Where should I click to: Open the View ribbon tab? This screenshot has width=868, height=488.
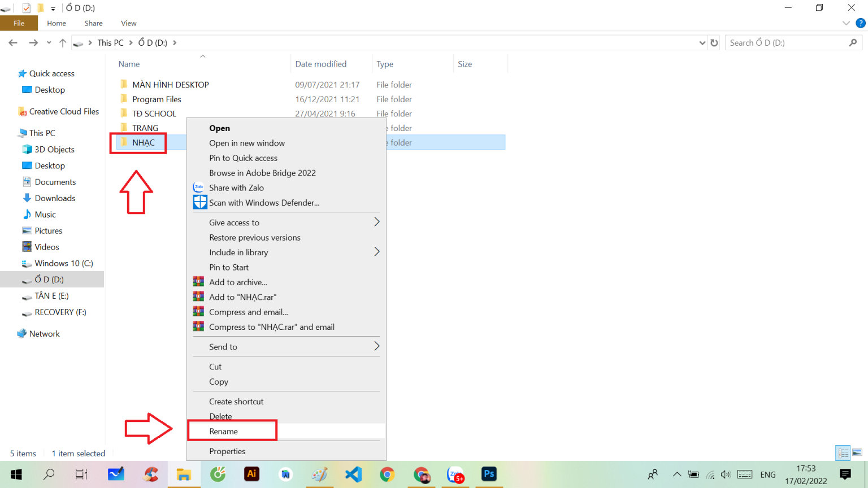coord(128,23)
